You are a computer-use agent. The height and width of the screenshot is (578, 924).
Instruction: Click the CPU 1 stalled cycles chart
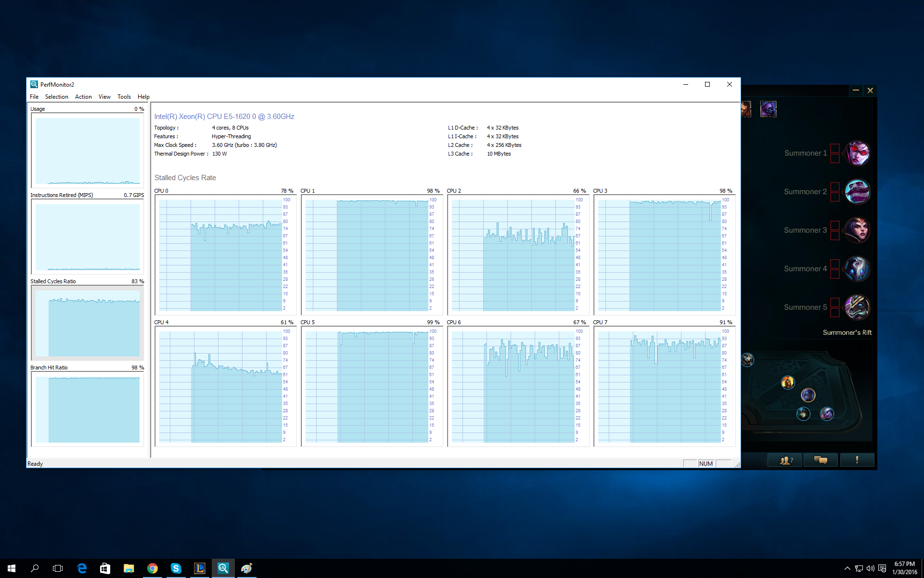click(371, 255)
